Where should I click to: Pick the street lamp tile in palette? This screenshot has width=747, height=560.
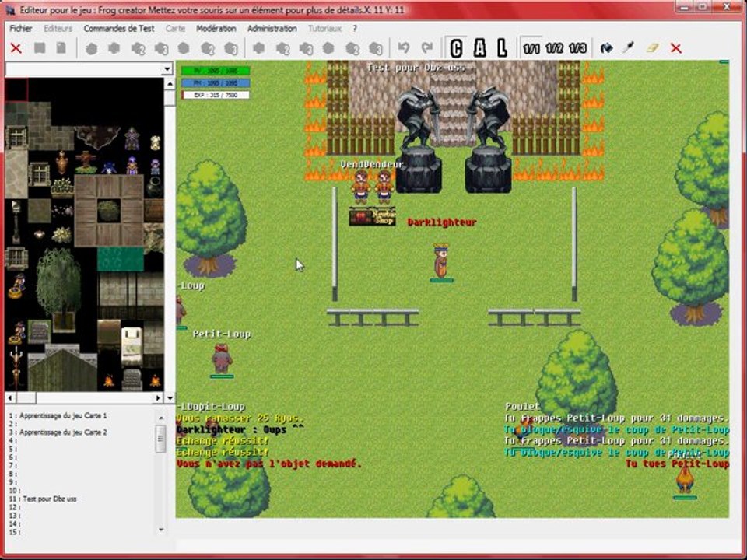16,222
